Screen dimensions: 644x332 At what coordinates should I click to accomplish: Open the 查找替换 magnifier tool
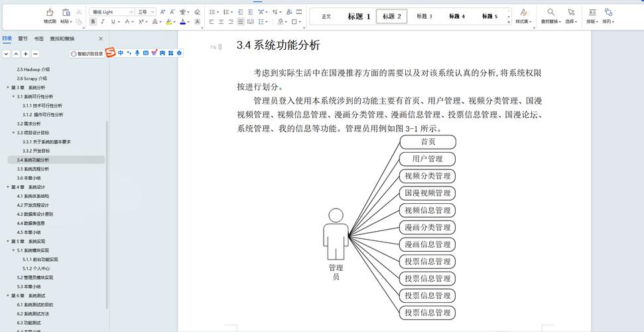coord(550,13)
